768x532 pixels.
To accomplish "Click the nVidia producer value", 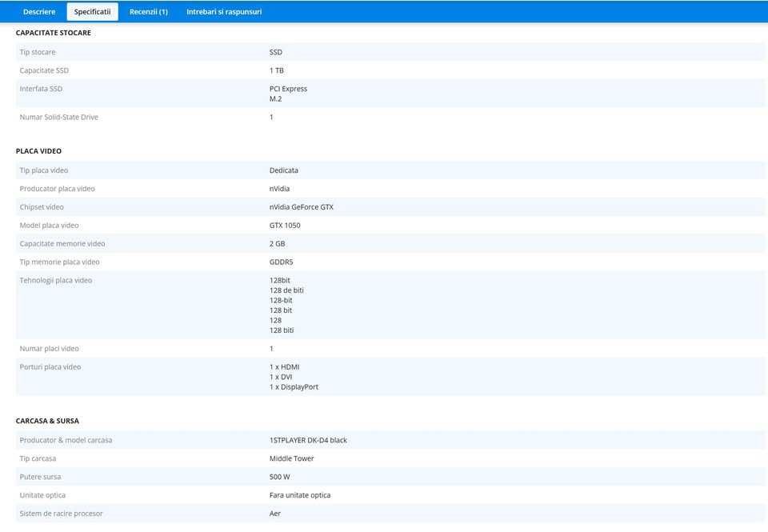I will (x=279, y=189).
